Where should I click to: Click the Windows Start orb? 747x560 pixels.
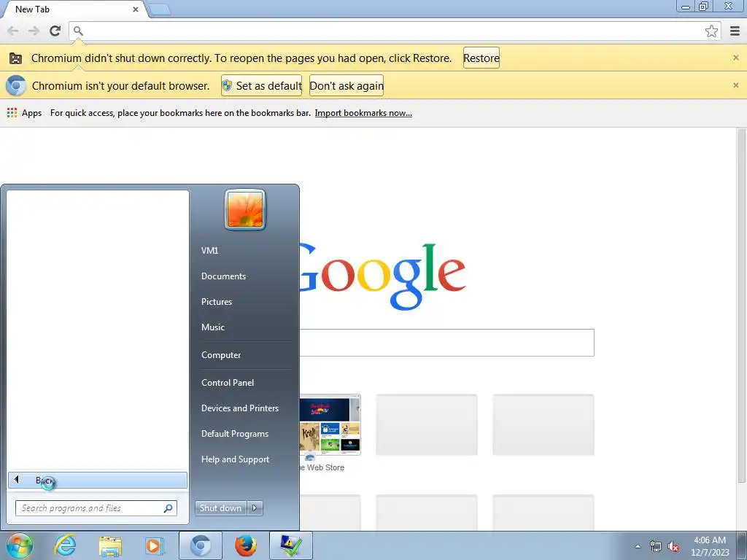19,545
